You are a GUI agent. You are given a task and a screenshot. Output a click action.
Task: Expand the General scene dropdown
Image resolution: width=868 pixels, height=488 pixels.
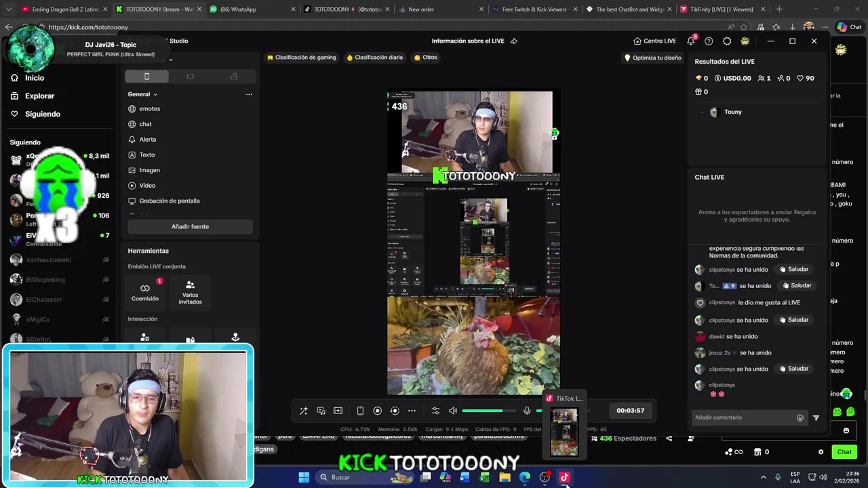(x=142, y=94)
